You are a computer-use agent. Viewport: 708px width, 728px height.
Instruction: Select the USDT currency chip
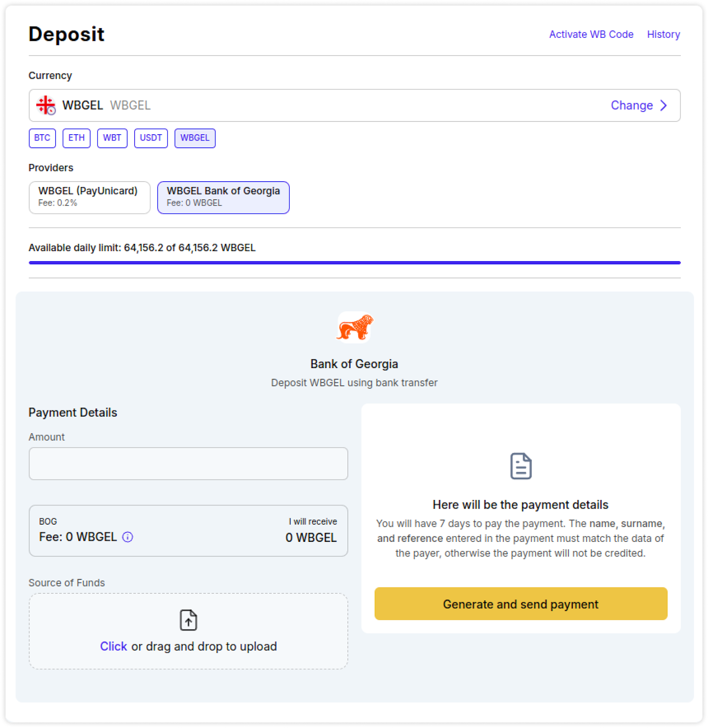click(151, 138)
